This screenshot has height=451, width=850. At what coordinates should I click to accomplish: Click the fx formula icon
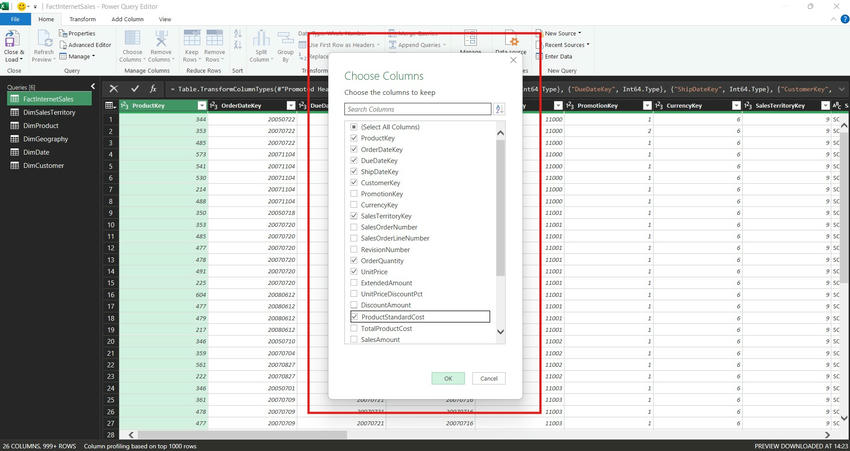point(153,89)
